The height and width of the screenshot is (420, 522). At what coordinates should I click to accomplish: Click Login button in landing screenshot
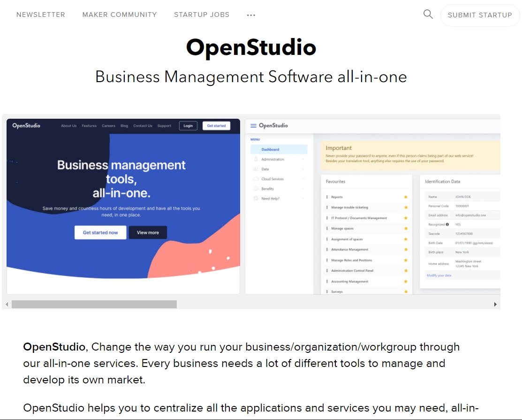(188, 126)
